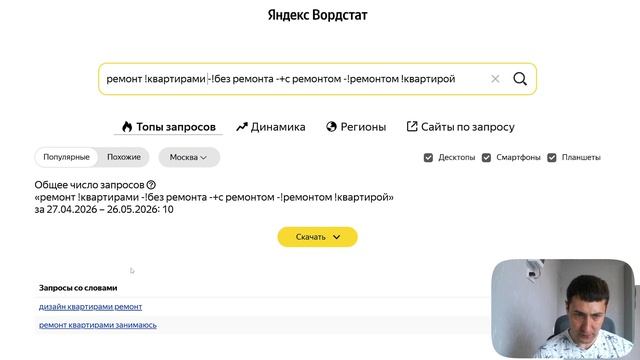Open the Сайты по запросу tab
The image size is (640, 360).
[460, 127]
